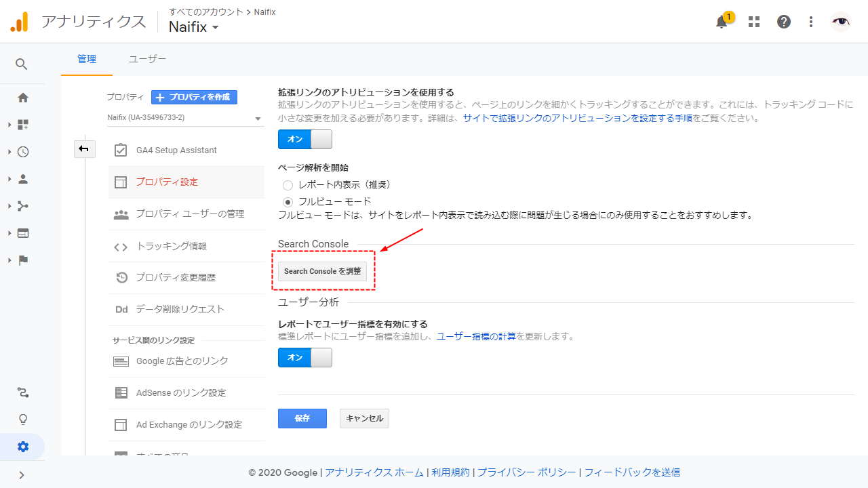The height and width of the screenshot is (488, 868).
Task: Expand Conversions arrow in sidebar
Action: (9, 260)
